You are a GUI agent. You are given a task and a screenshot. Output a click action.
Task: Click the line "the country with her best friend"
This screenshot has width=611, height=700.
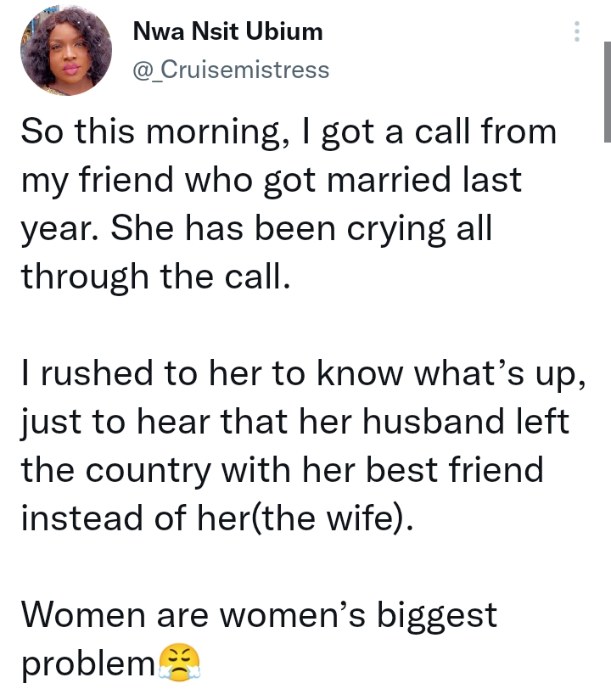click(x=283, y=470)
